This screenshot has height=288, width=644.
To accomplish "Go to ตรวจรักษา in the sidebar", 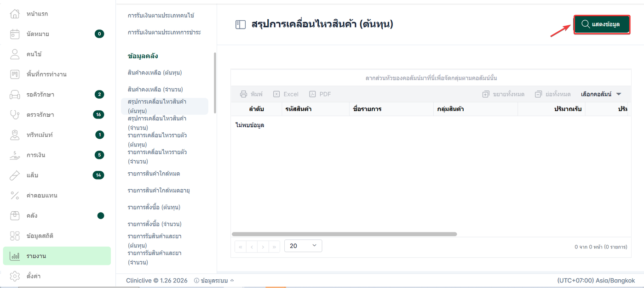I will 57,115.
